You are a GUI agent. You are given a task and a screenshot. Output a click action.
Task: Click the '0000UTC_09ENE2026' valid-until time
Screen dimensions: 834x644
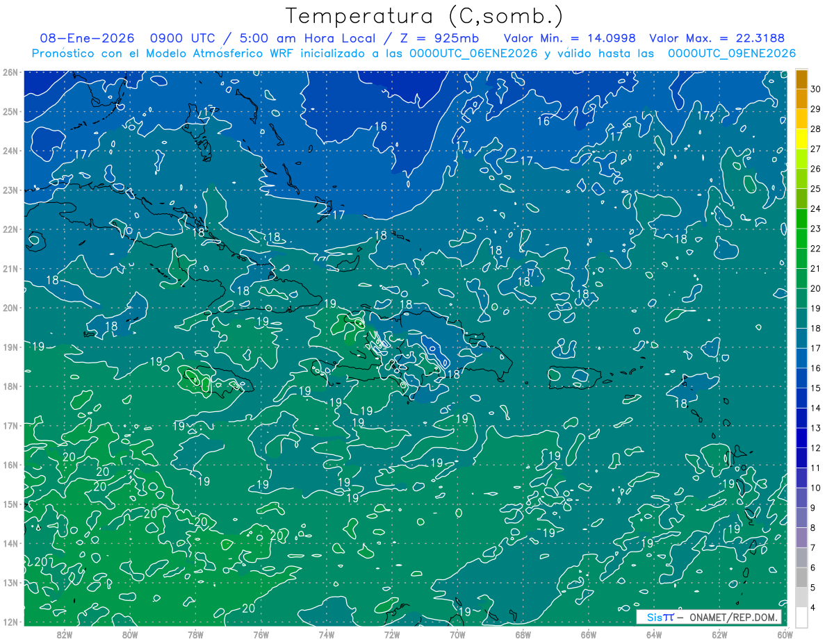point(732,53)
